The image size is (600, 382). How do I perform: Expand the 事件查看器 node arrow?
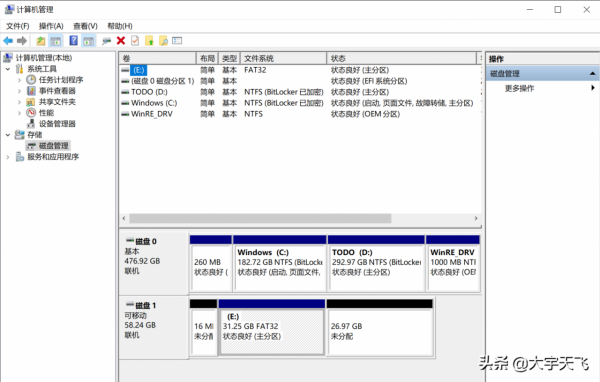[19, 91]
